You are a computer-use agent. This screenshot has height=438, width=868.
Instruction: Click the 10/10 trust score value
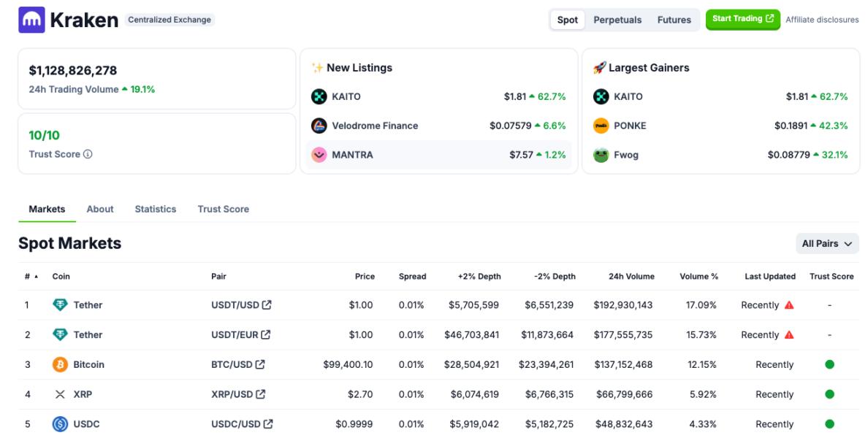(45, 136)
